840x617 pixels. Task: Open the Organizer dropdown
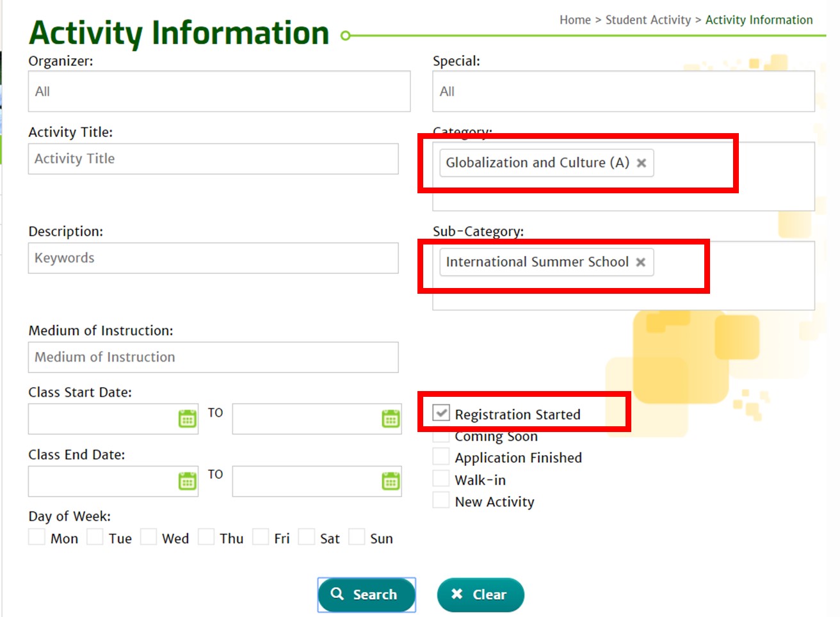(219, 92)
